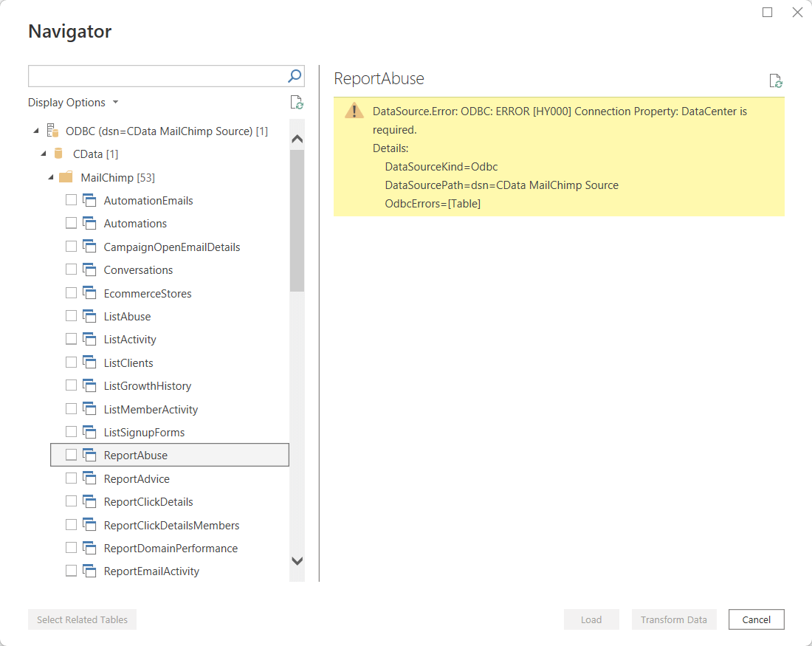Viewport: 812px width, 646px height.
Task: Click the Conversations table icon
Action: click(89, 269)
